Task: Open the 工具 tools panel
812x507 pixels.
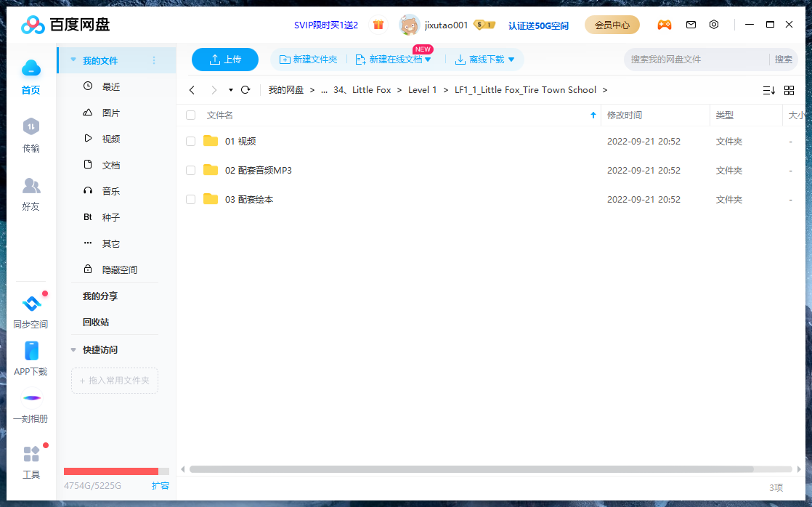Action: (31, 461)
